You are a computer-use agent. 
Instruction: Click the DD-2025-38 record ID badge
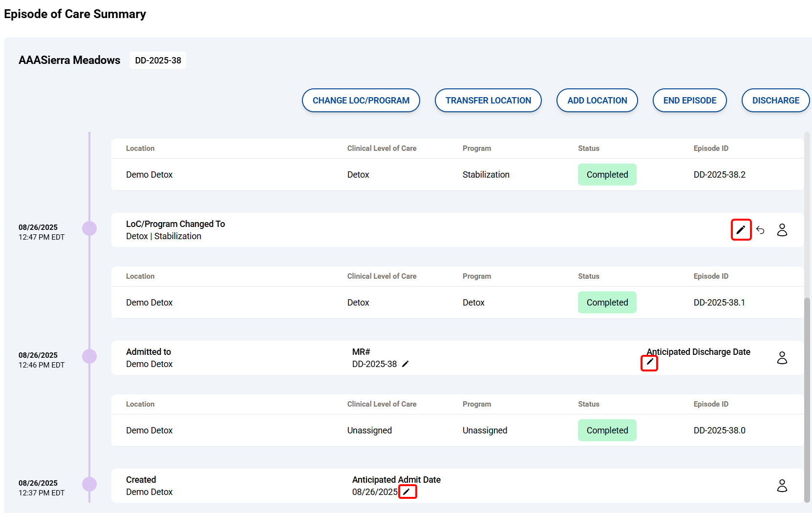pos(158,61)
